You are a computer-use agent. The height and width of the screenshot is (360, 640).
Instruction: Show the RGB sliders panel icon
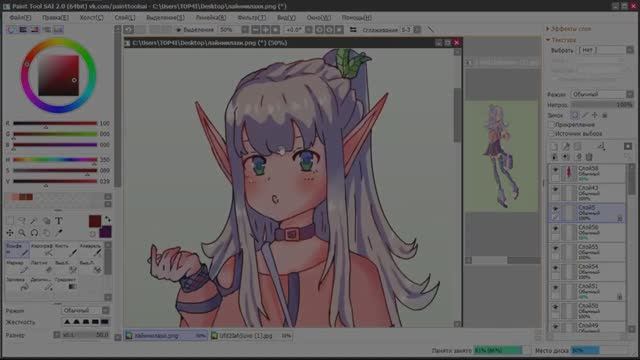23,29
